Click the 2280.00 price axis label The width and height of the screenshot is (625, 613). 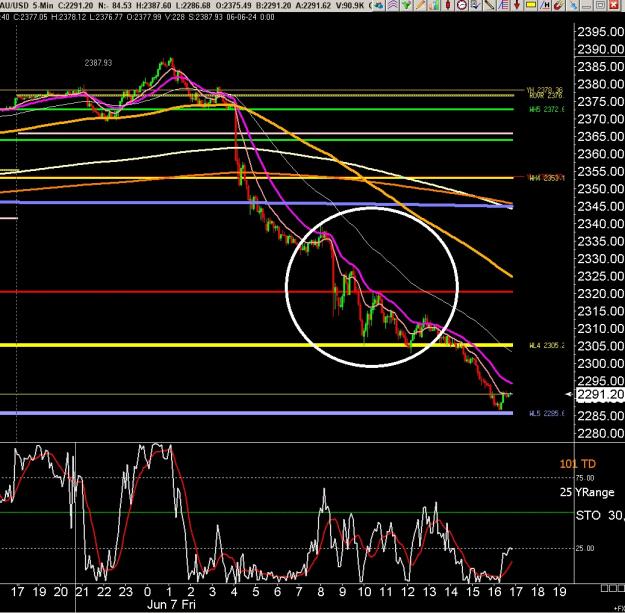click(x=600, y=433)
